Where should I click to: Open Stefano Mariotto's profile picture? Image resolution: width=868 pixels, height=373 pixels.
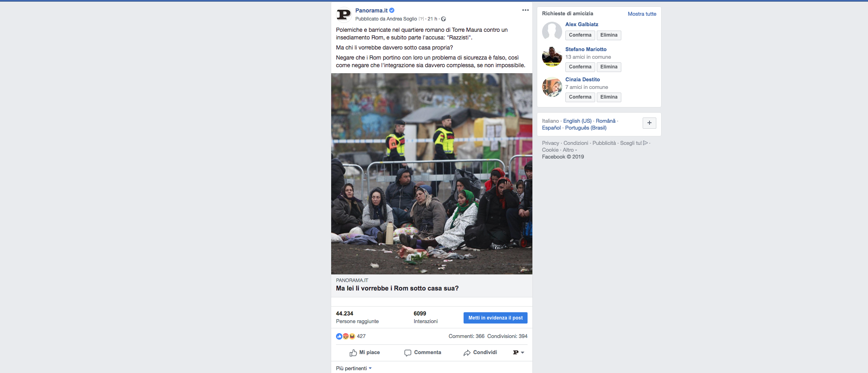point(552,57)
